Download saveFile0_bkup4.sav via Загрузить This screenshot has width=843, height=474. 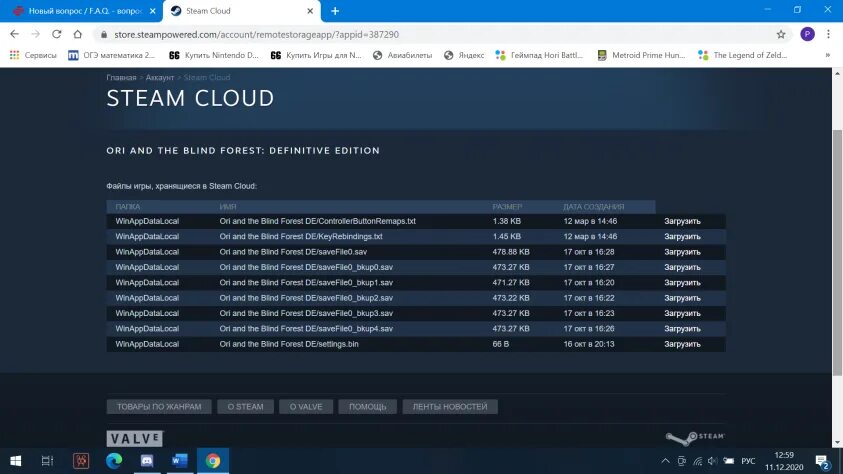682,328
